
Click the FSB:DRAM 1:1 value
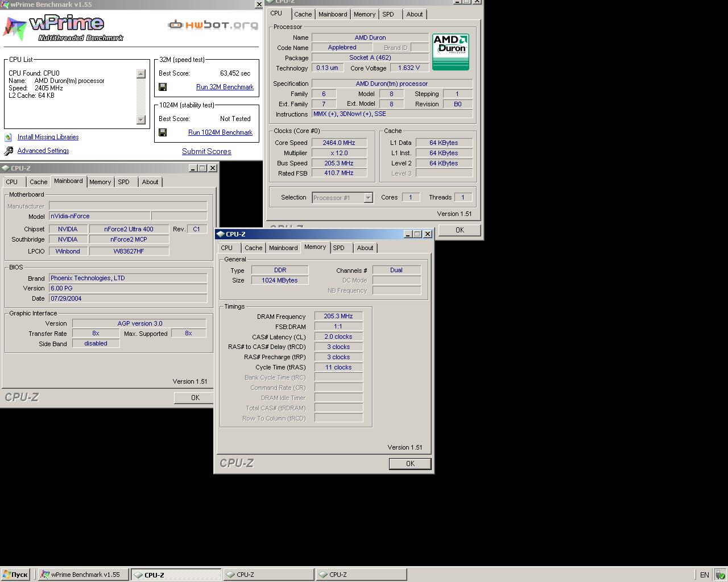coord(338,327)
